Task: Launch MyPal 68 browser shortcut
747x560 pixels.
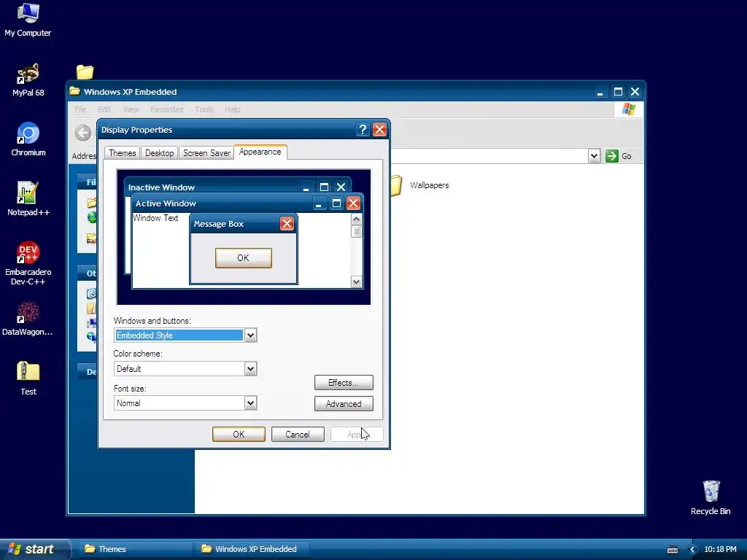Action: 28,79
